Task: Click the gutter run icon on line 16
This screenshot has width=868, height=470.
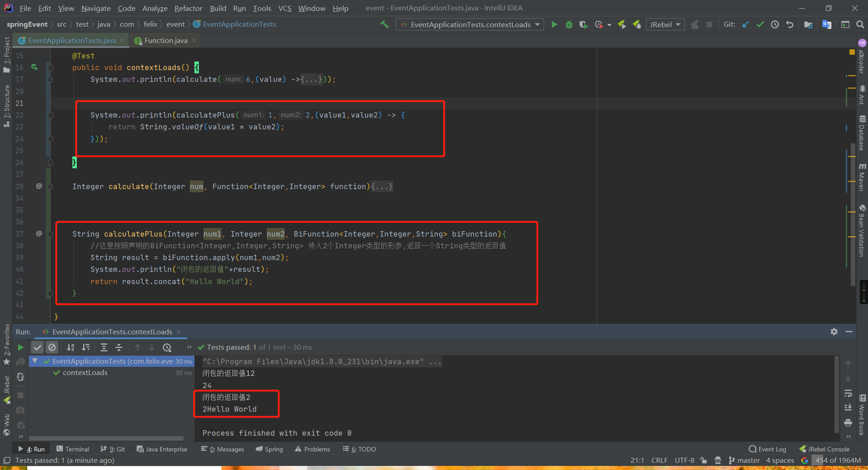Action: 34,67
